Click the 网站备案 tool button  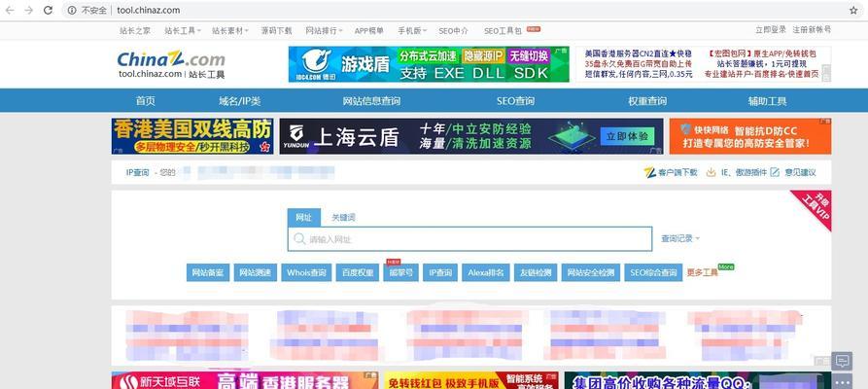coord(208,272)
